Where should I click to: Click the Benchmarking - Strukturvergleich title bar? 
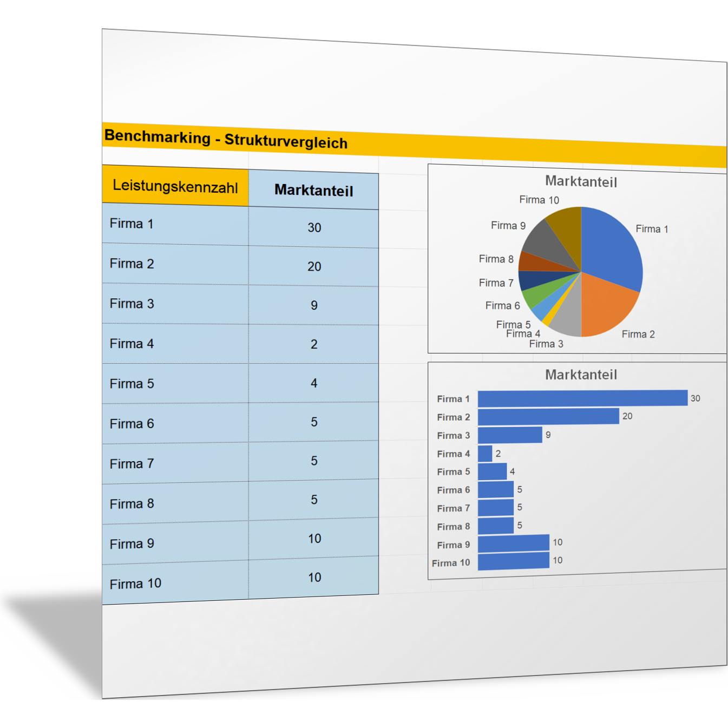coord(227,139)
